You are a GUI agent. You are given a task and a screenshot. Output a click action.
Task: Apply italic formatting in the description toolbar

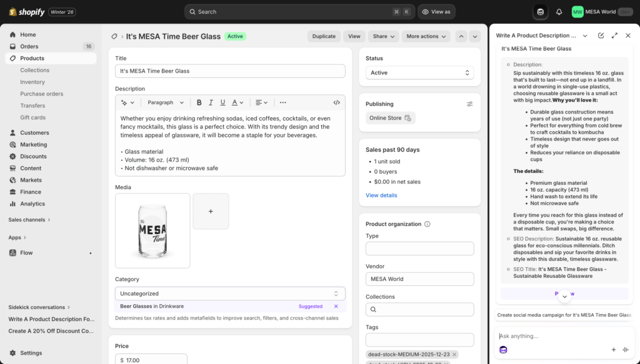tap(211, 102)
